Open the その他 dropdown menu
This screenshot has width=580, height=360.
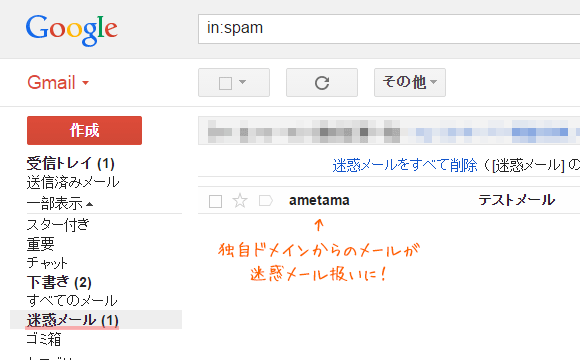point(409,83)
